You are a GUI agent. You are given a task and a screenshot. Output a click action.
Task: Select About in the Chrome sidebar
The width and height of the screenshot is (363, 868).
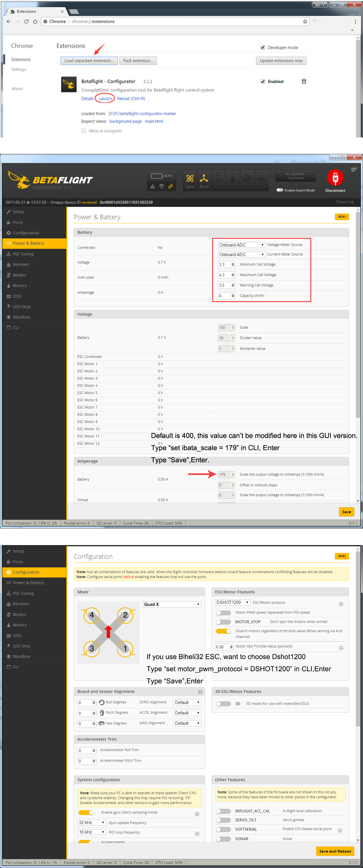17,89
